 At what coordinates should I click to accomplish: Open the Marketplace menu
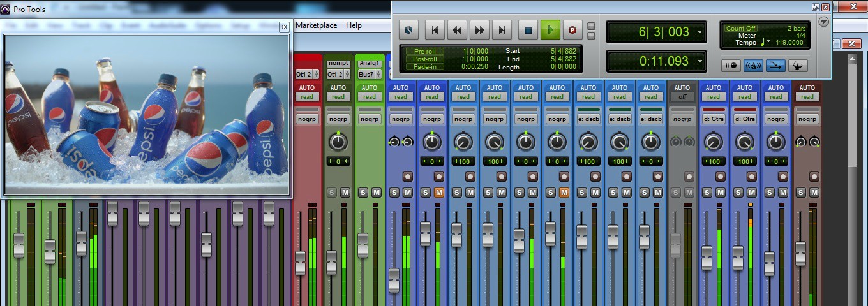click(317, 25)
